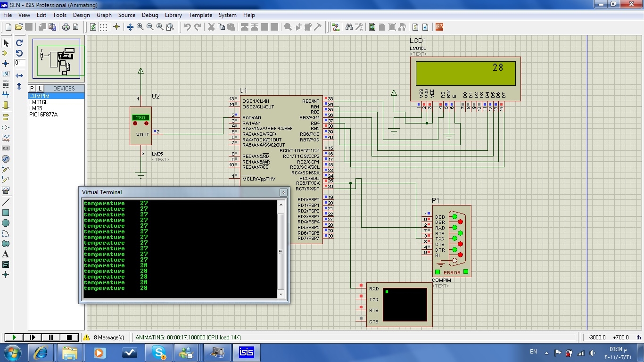Click the Bill of Materials dollar icon
This screenshot has height=362, width=644.
(x=415, y=27)
